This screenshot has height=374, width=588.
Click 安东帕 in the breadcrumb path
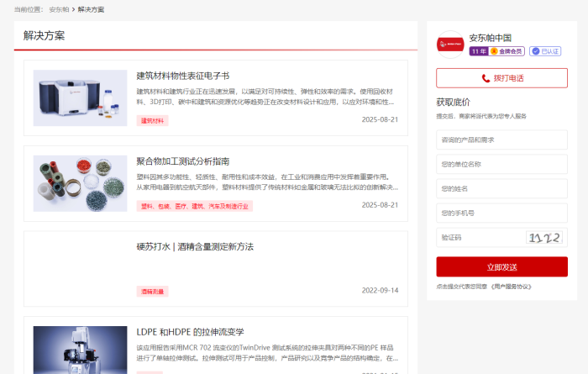(x=59, y=9)
